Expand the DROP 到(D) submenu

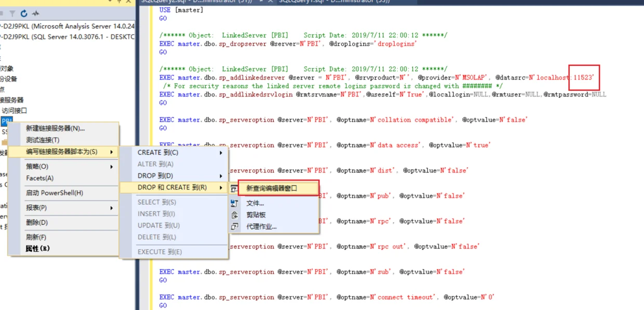pyautogui.click(x=174, y=176)
